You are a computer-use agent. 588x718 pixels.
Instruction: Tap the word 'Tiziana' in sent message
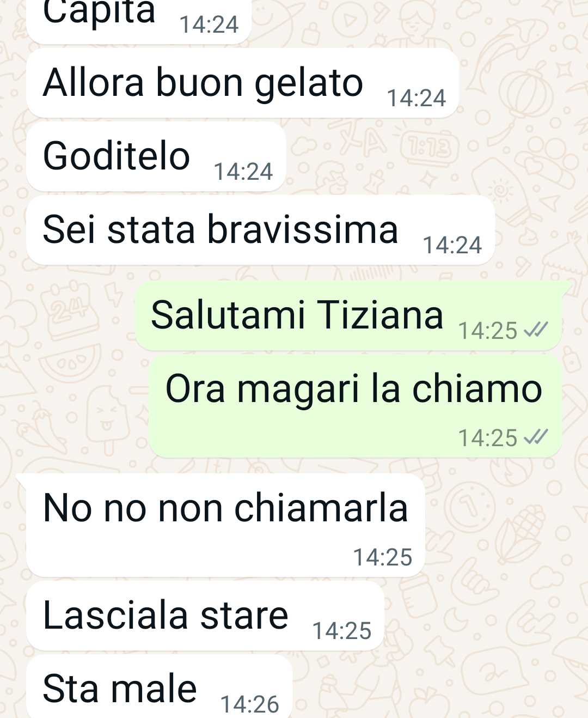pos(380,315)
